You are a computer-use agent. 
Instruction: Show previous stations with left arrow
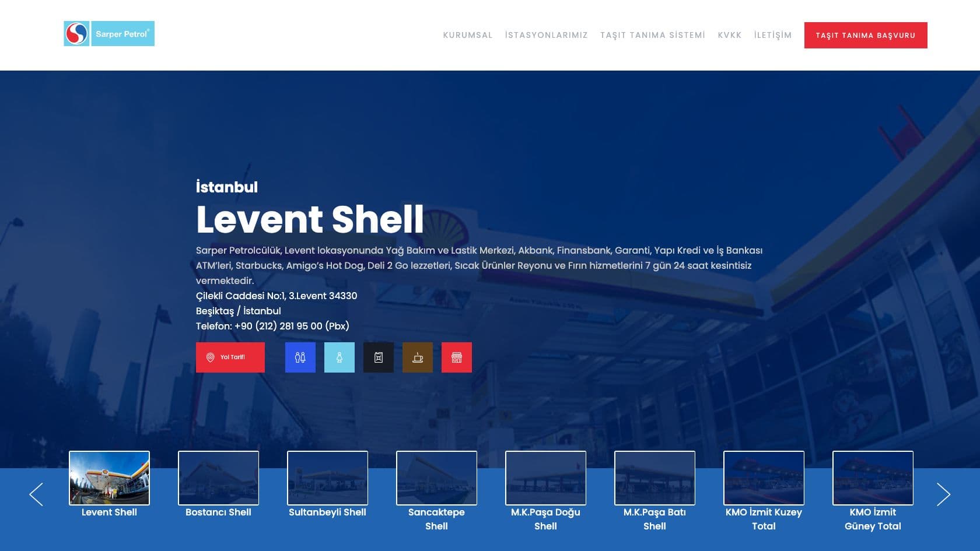(x=36, y=494)
